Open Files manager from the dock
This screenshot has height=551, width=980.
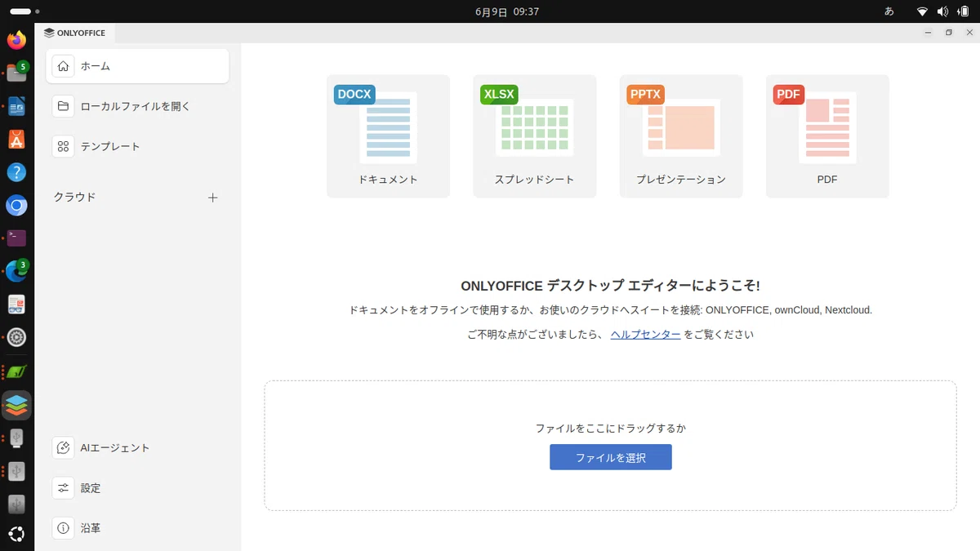[16, 73]
